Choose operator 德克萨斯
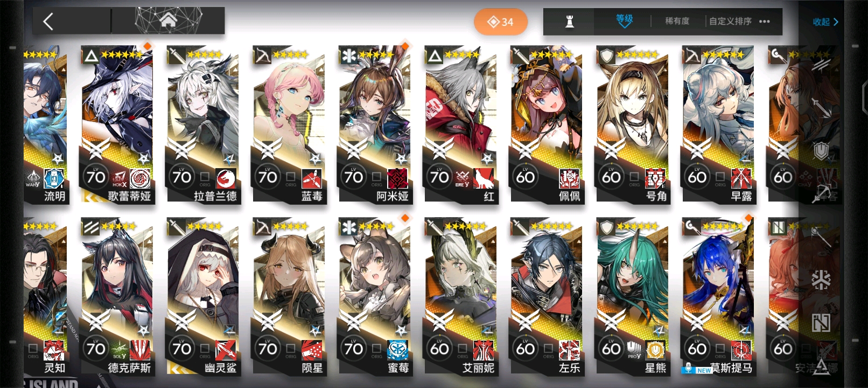This screenshot has width=868, height=388. 116,295
